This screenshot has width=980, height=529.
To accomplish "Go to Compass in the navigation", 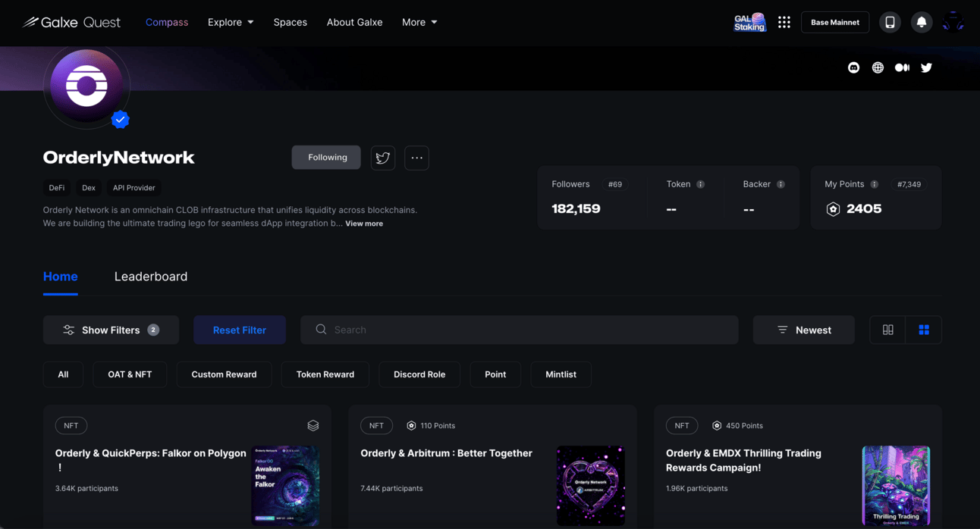I will point(167,22).
